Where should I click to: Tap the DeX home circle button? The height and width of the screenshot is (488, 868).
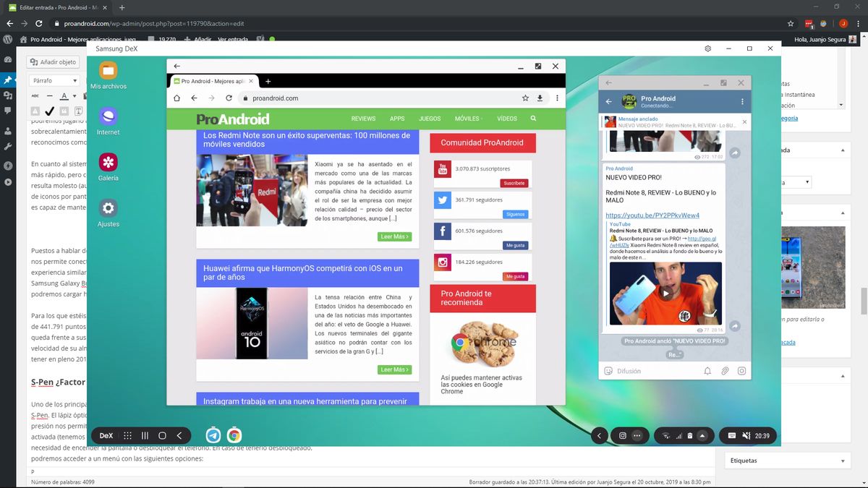pos(162,436)
